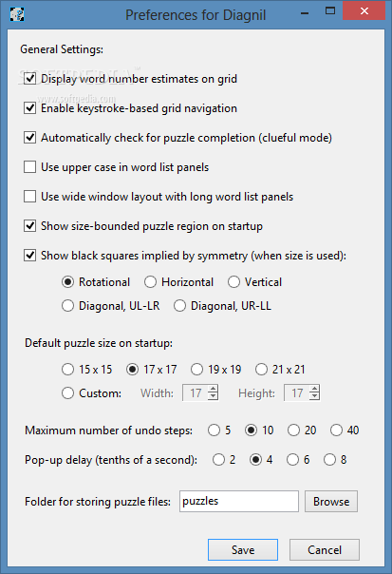Increase Height with the up arrow

click(x=314, y=389)
